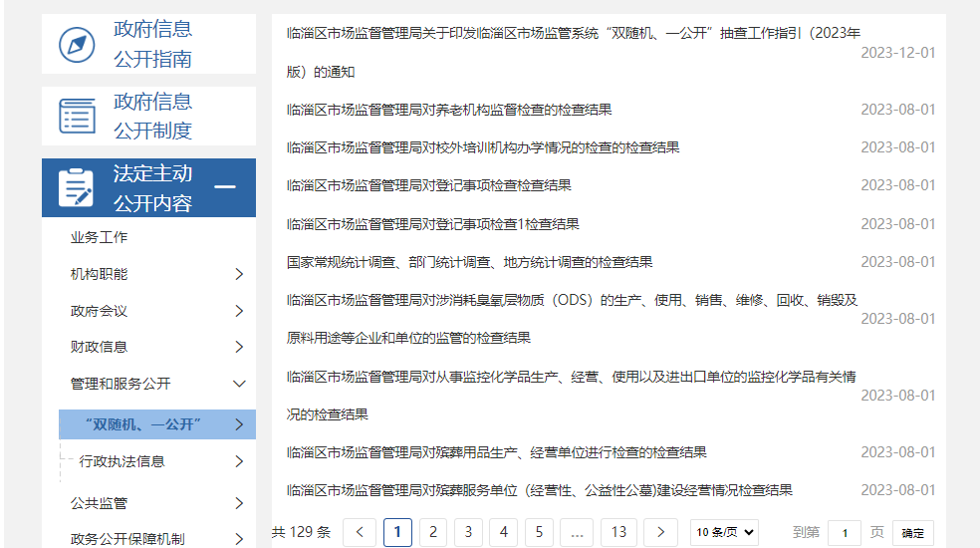Collapse 法定主动公开内容 using the minus icon
The width and height of the screenshot is (980, 548).
(226, 187)
